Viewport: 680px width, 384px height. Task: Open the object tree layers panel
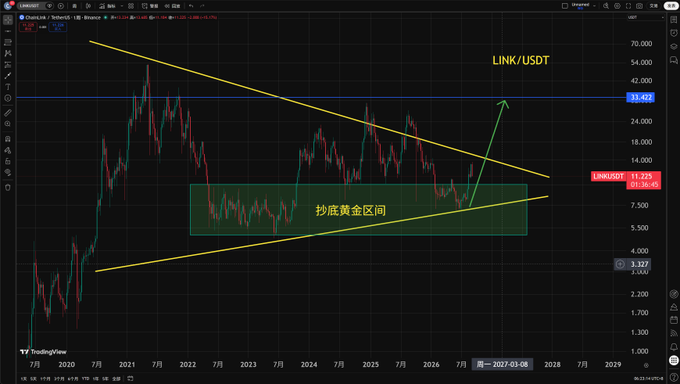coord(673,46)
